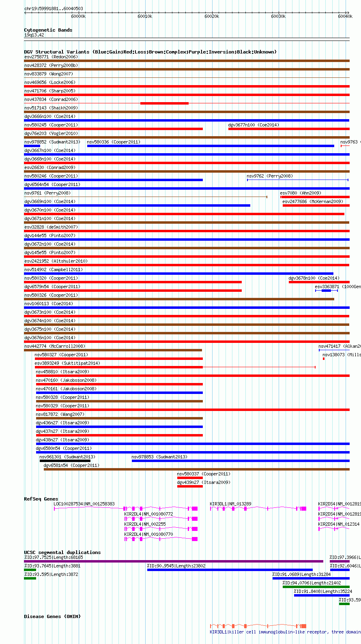Image resolution: width=361 pixels, height=644 pixels.
Task: Click the KIR2DL4|NM_002255 transcript
Action: tap(161, 529)
